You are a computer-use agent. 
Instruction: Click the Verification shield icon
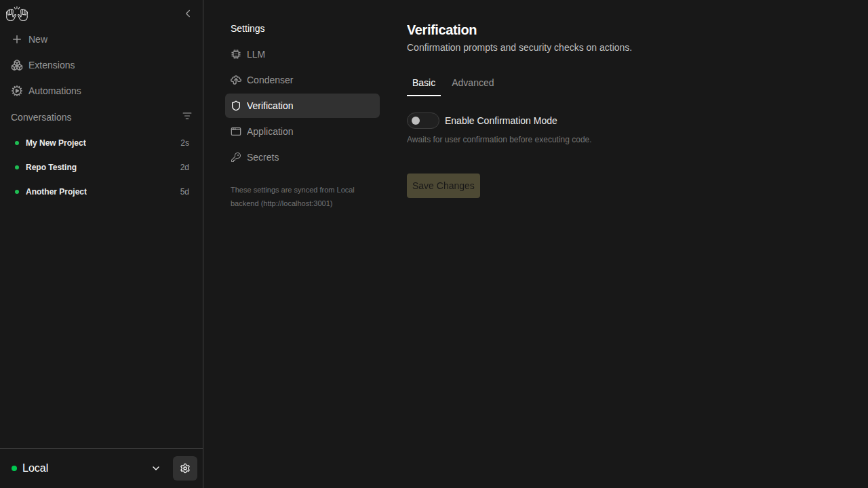point(236,106)
